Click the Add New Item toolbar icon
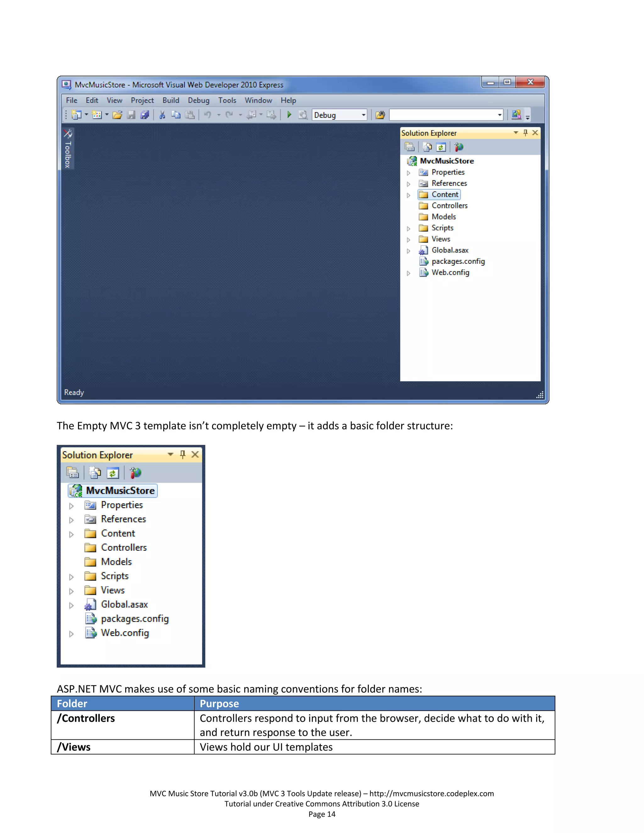The height and width of the screenshot is (833, 644). click(97, 115)
